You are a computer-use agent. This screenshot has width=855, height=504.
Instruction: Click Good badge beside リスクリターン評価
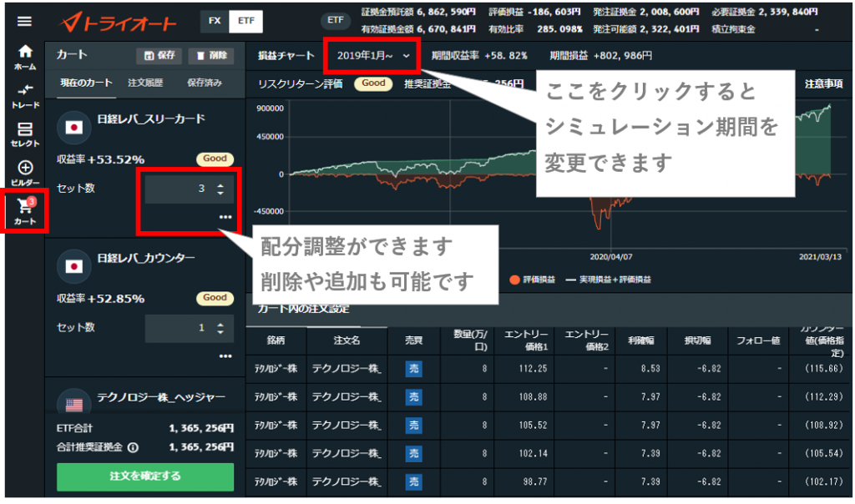[x=373, y=83]
